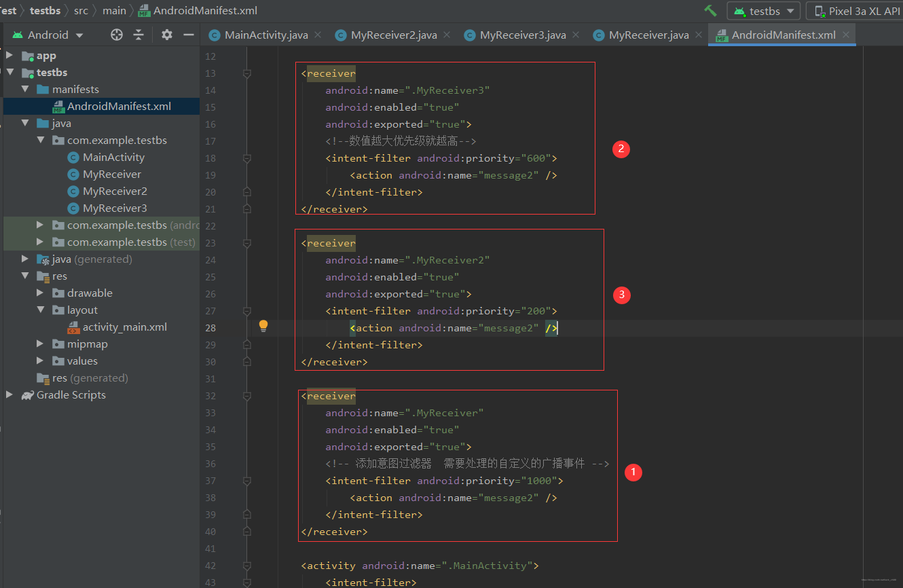
Task: Select the res (generated) folder
Action: (90, 378)
